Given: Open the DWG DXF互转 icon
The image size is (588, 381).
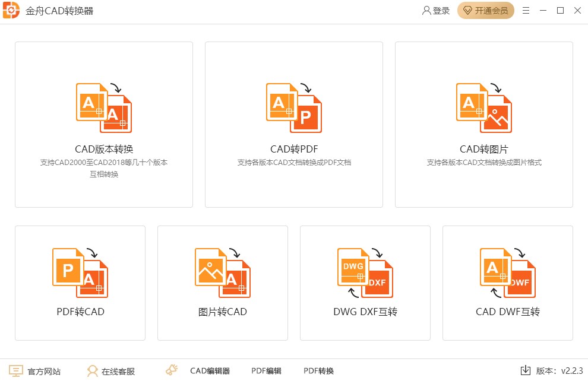Looking at the screenshot, I should (x=365, y=272).
